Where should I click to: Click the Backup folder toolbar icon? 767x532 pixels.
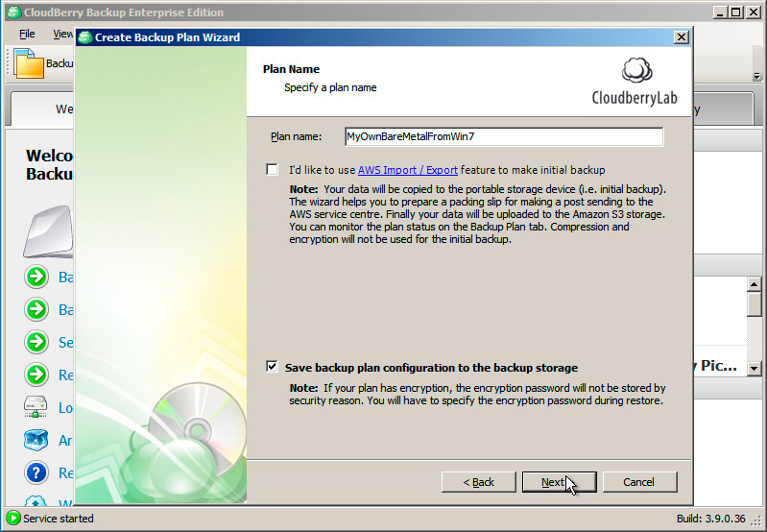pos(30,63)
